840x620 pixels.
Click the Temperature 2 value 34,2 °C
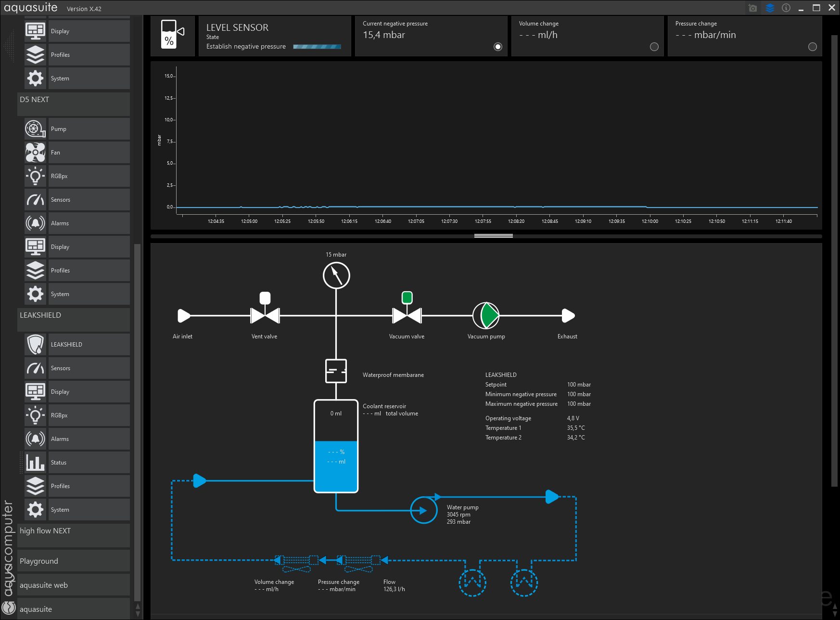pyautogui.click(x=576, y=438)
